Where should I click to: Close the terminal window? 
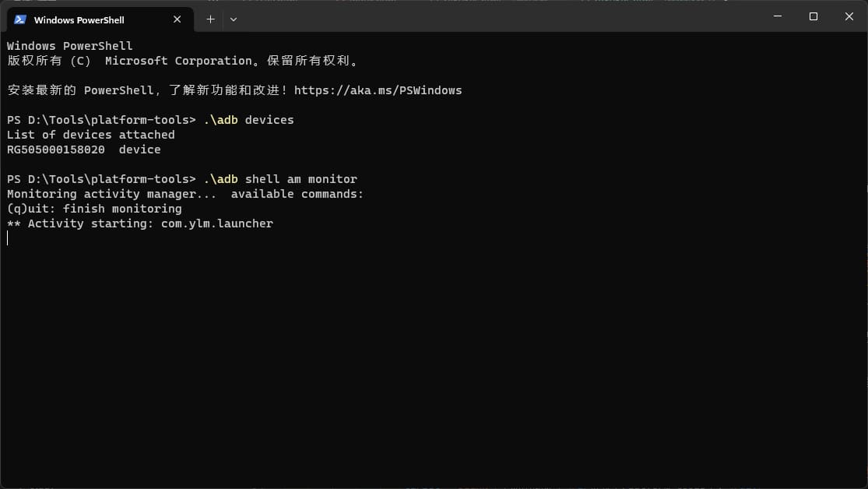click(x=849, y=16)
